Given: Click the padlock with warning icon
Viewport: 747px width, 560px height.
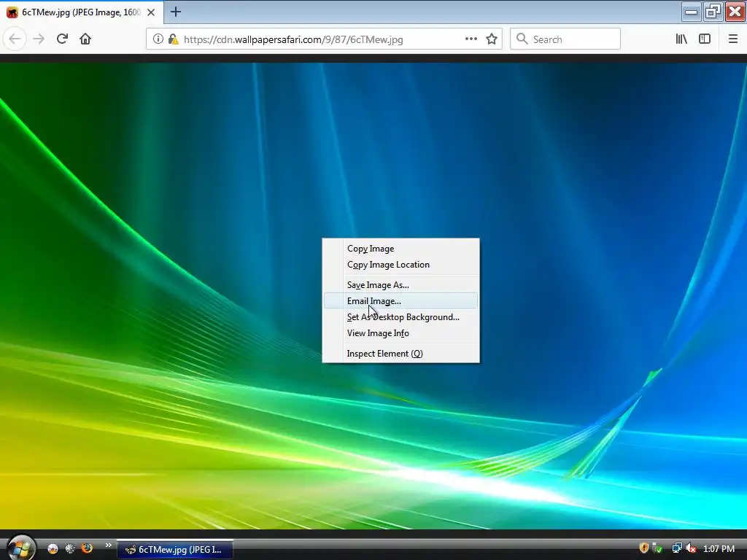Looking at the screenshot, I should click(x=174, y=39).
